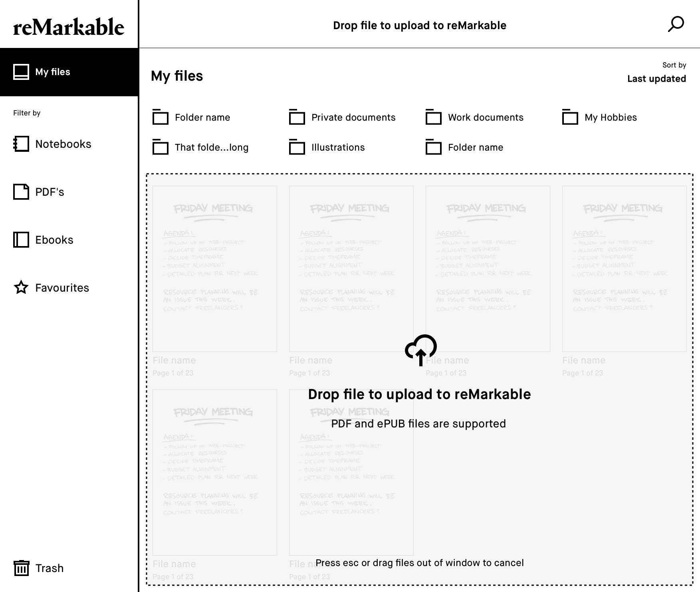Open the last Friday Meeting thumbnail in top row
The height and width of the screenshot is (592, 700).
point(624,268)
